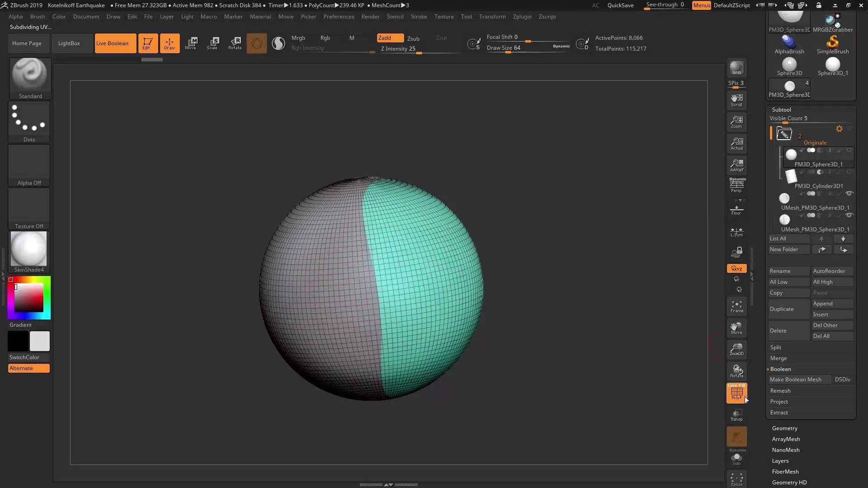This screenshot has width=868, height=488.
Task: Click the Duplicate subtool button
Action: 789,309
